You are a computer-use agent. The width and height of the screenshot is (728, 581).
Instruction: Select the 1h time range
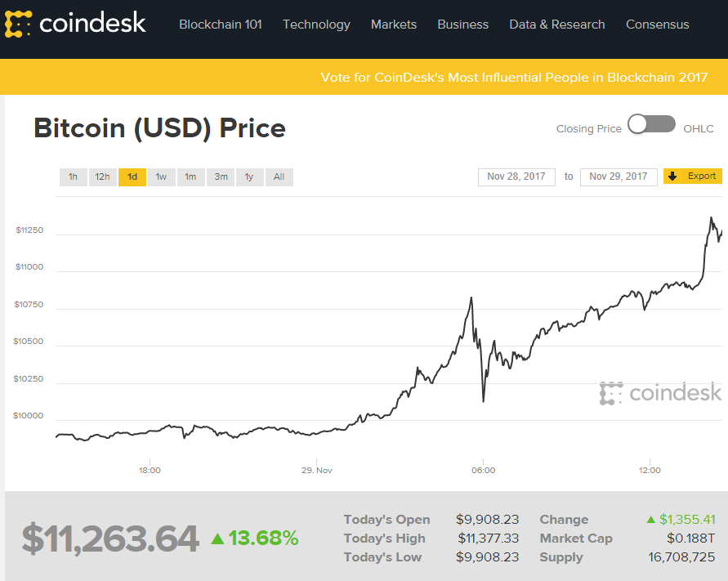[73, 177]
